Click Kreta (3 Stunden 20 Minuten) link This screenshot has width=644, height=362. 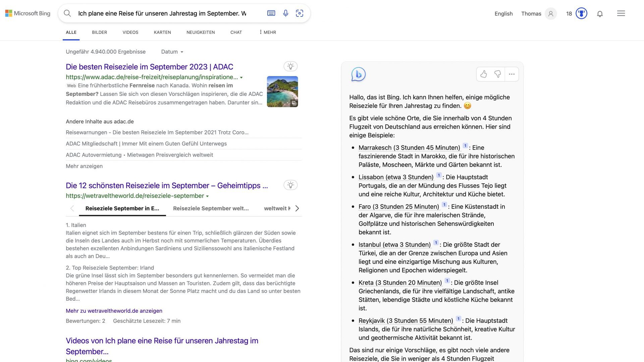[x=400, y=283]
